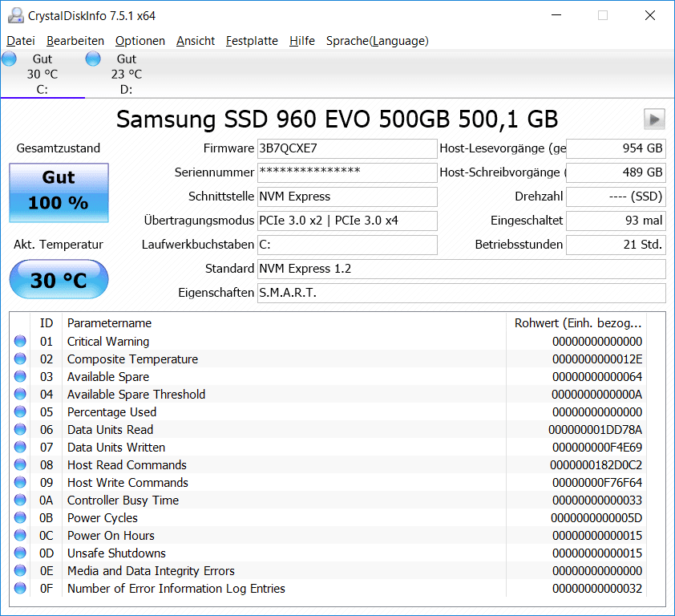
Task: Click raw value 0000000182D0C2
Action: (596, 465)
